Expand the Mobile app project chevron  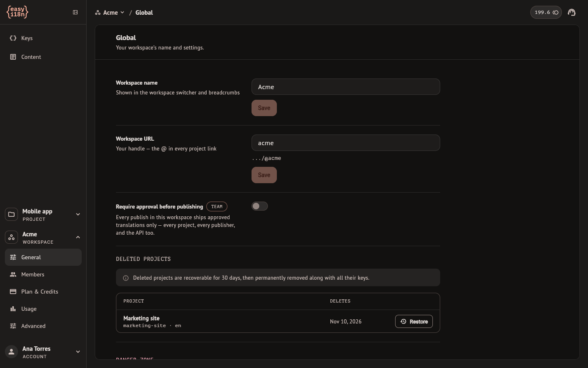pos(78,214)
